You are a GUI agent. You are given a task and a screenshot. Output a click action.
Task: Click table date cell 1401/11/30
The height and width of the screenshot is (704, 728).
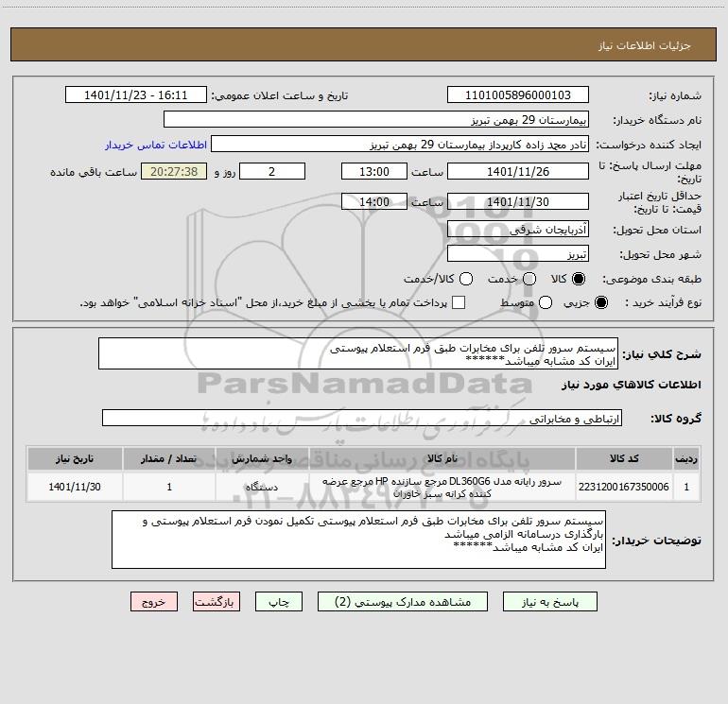point(75,487)
